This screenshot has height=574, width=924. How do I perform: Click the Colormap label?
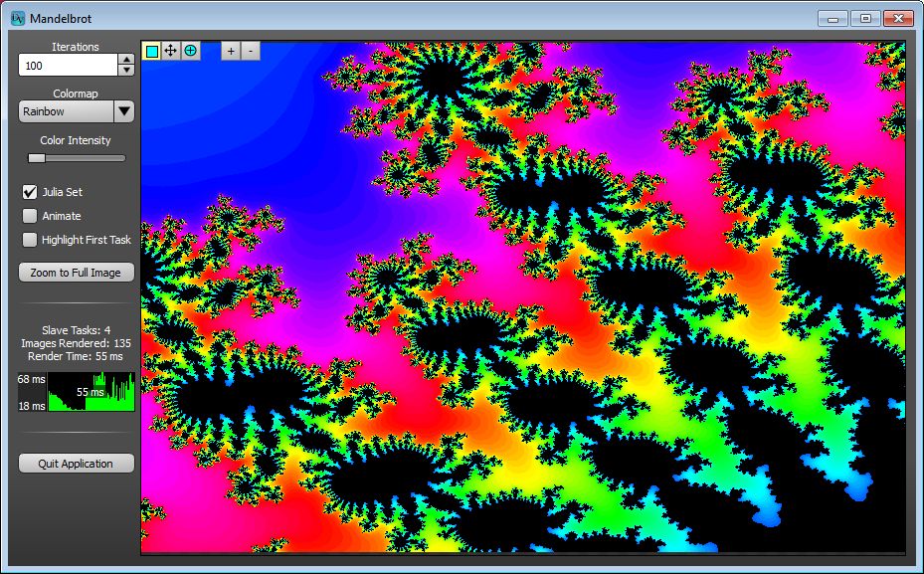coord(76,94)
